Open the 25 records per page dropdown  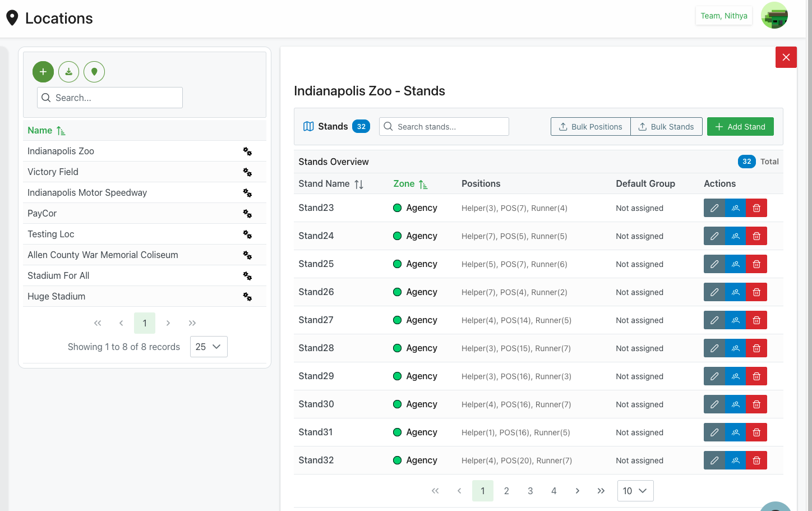click(x=209, y=347)
